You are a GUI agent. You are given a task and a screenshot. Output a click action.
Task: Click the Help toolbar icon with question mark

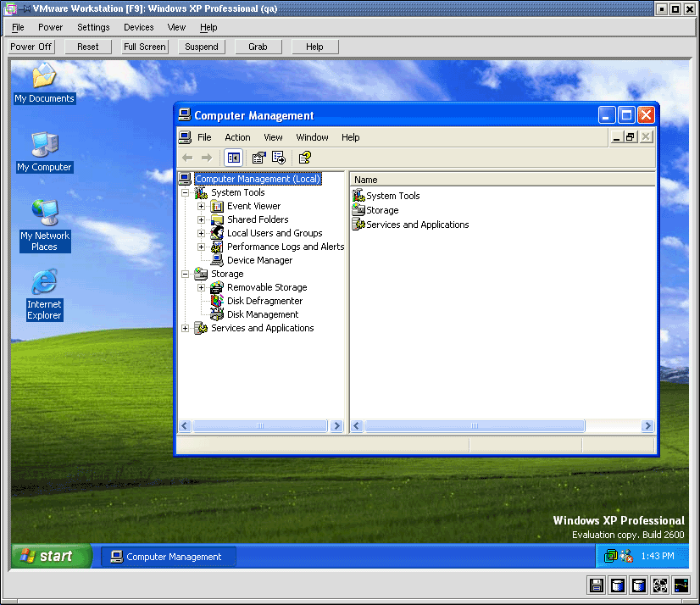305,158
